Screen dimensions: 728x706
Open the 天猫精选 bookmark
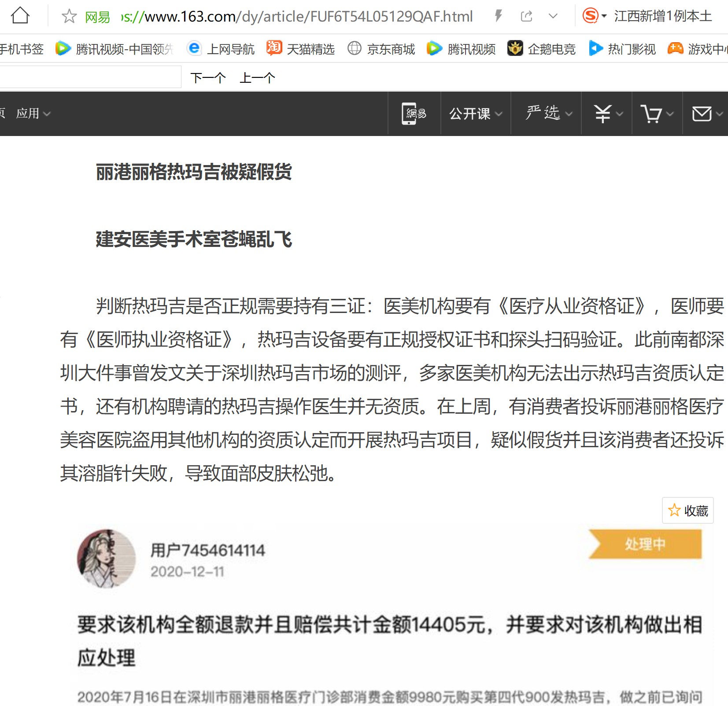(x=301, y=49)
